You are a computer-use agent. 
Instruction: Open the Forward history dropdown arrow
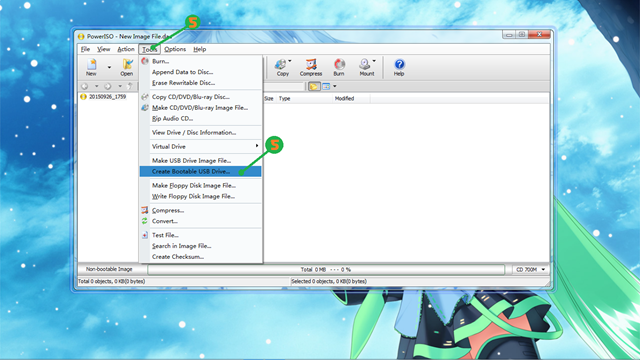[x=120, y=86]
